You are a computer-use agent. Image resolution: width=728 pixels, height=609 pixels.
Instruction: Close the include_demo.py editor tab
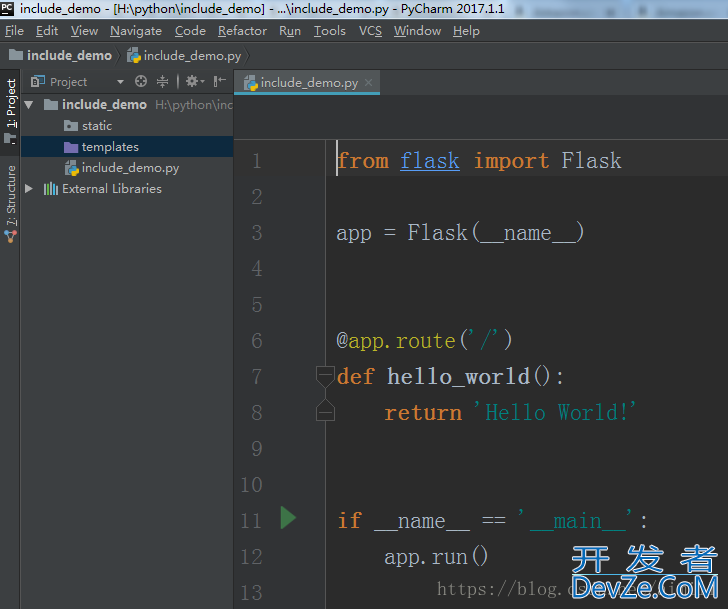tap(369, 83)
